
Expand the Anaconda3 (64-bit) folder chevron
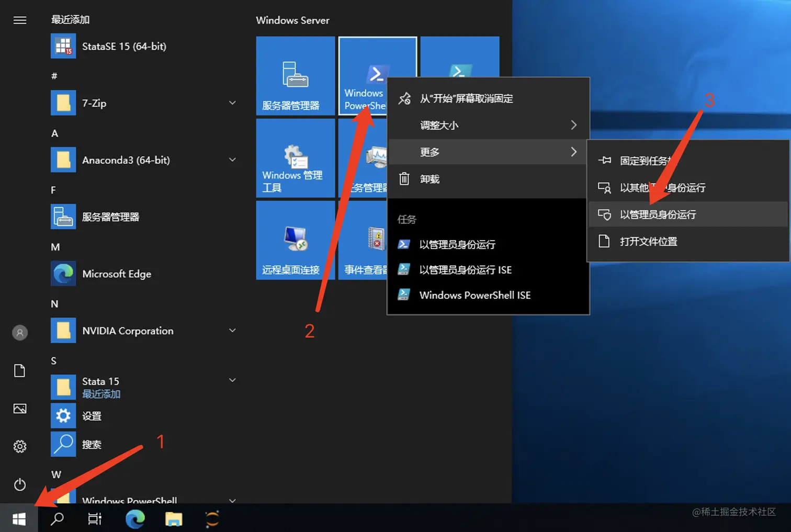pos(232,160)
